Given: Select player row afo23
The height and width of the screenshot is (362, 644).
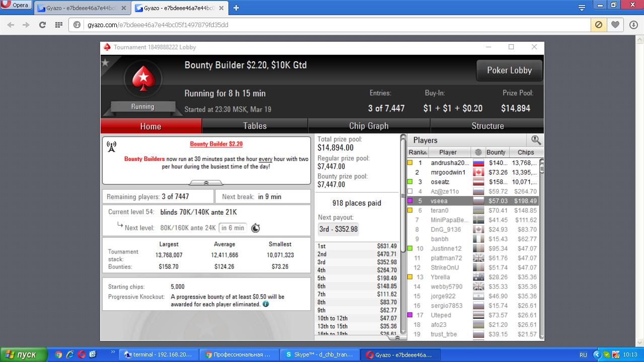Looking at the screenshot, I should (472, 325).
